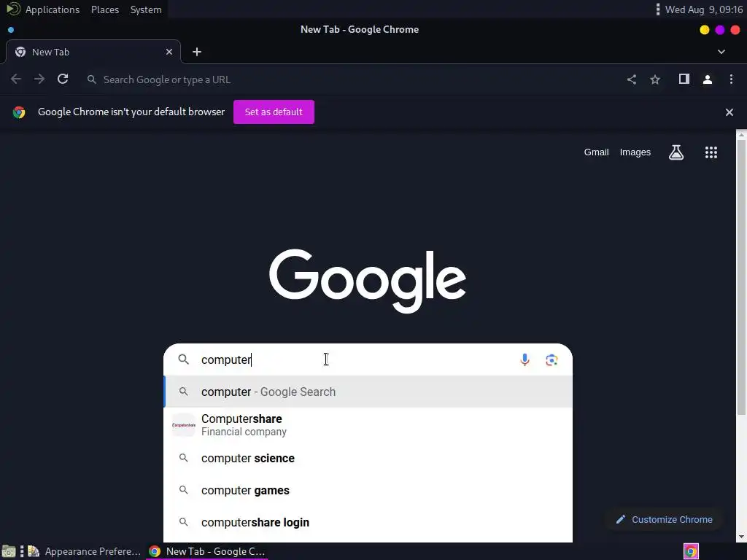Start voice search with microphone icon
Screen dimensions: 747x560
coord(525,359)
